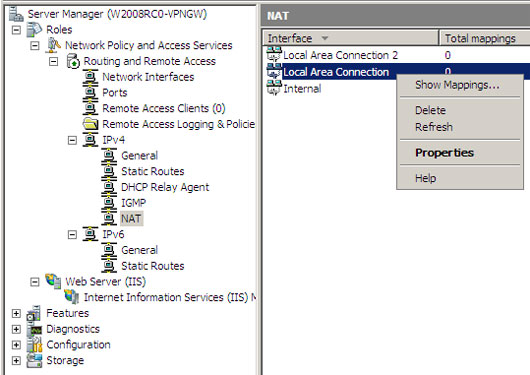This screenshot has height=375, width=530.
Task: Select Static Routes under IPv6
Action: coord(152,266)
